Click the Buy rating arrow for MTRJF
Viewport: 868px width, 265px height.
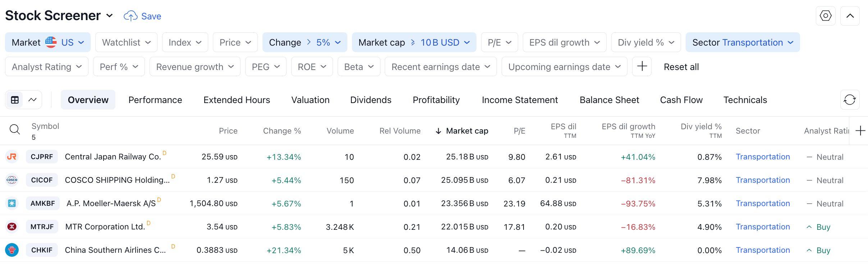[809, 227]
